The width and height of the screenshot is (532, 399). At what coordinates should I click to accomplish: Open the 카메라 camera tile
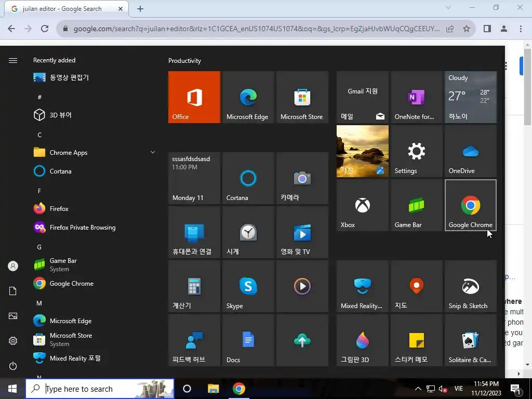(302, 178)
